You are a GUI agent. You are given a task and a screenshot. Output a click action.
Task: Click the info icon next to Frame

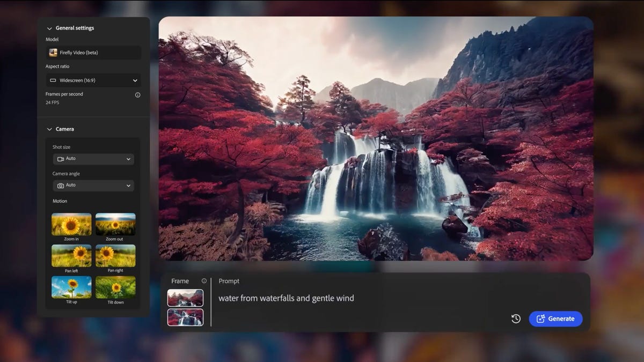[x=204, y=280]
